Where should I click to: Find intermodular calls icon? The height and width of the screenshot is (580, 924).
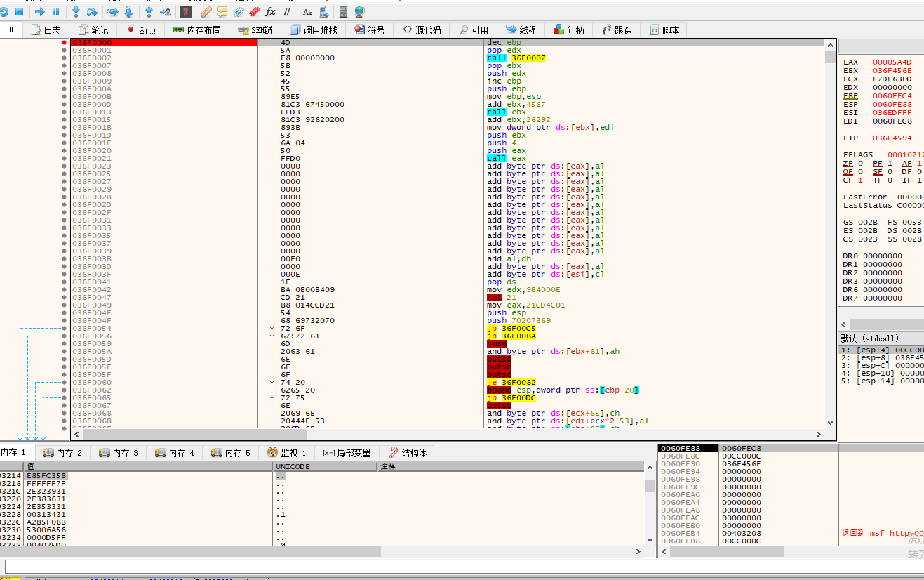tap(323, 12)
